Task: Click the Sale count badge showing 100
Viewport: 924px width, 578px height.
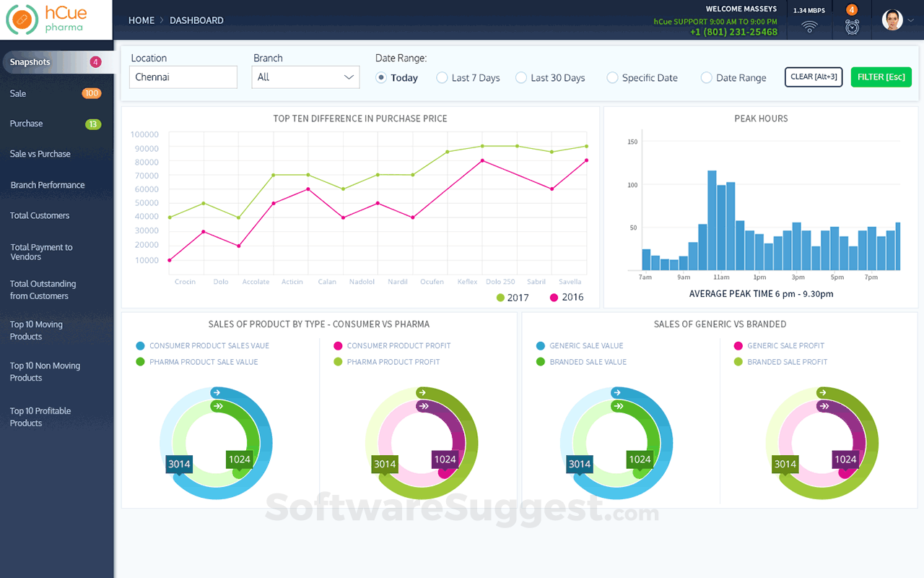Action: click(93, 93)
